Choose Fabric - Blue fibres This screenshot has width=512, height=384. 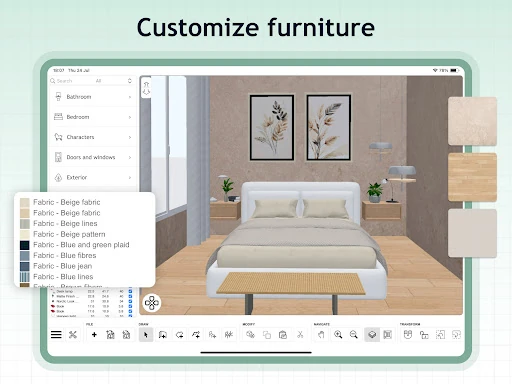coord(58,255)
